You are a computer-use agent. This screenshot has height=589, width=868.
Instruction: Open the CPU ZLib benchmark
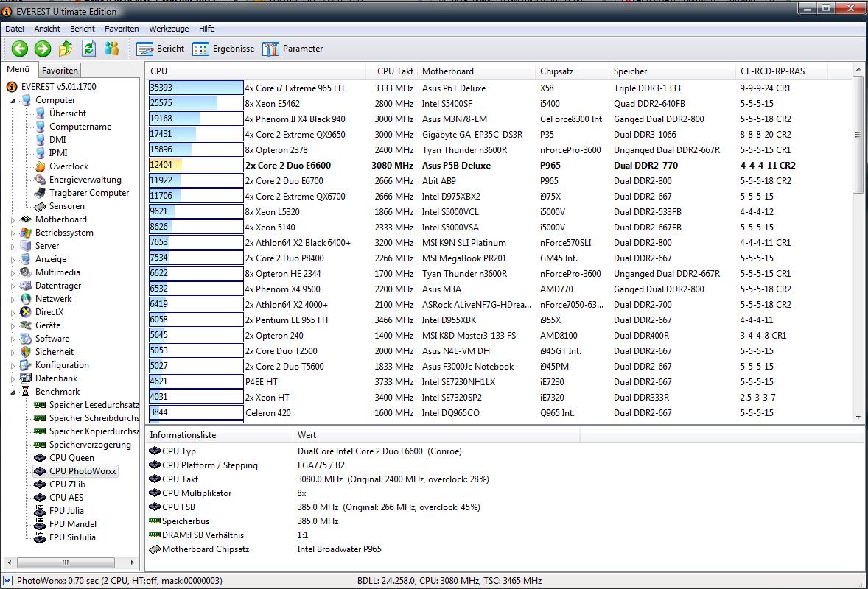tap(68, 484)
